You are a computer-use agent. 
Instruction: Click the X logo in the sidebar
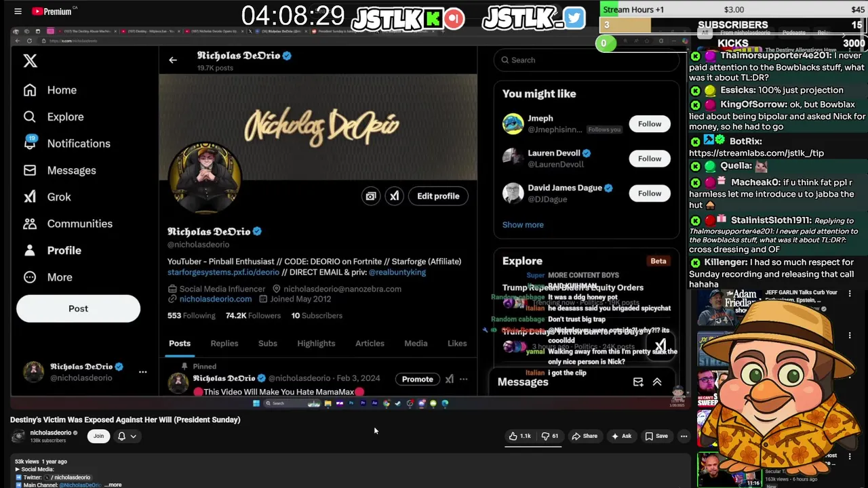(x=30, y=61)
